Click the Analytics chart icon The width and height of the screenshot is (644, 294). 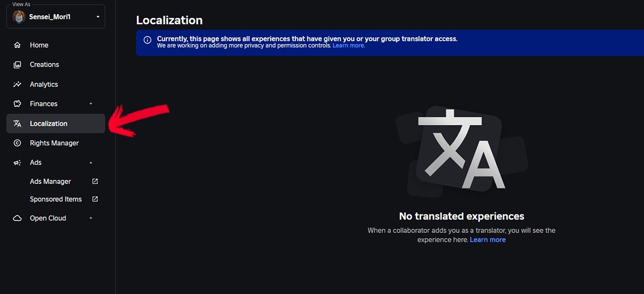coord(17,84)
